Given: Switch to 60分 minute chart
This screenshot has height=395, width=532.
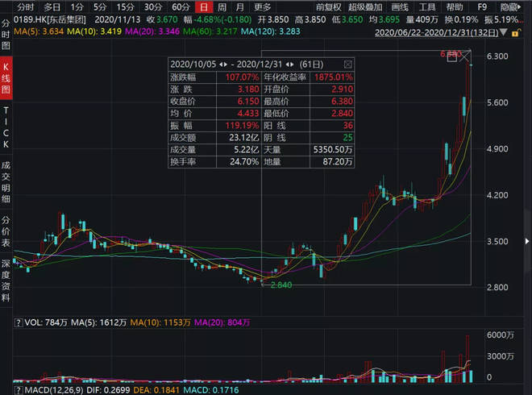Looking at the screenshot, I should [181, 6].
